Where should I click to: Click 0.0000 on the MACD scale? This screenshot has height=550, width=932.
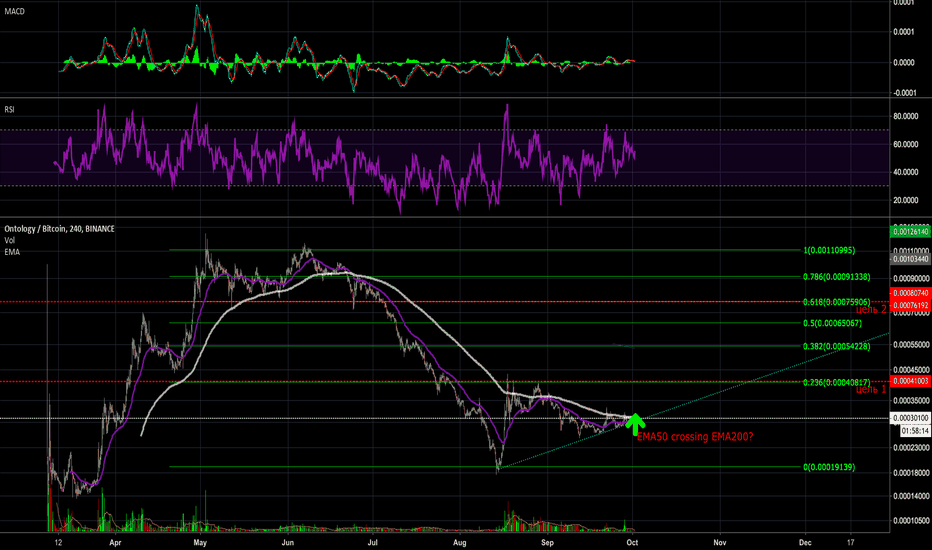point(904,62)
